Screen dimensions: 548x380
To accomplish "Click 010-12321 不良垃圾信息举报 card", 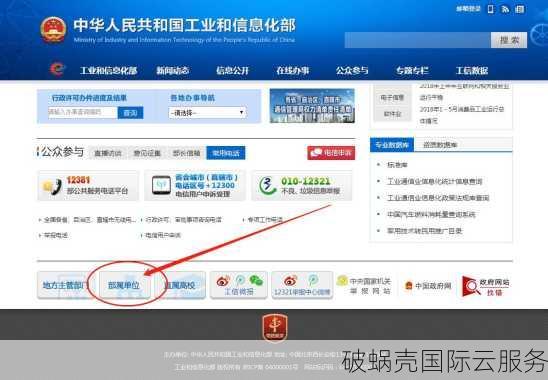I will (x=302, y=186).
